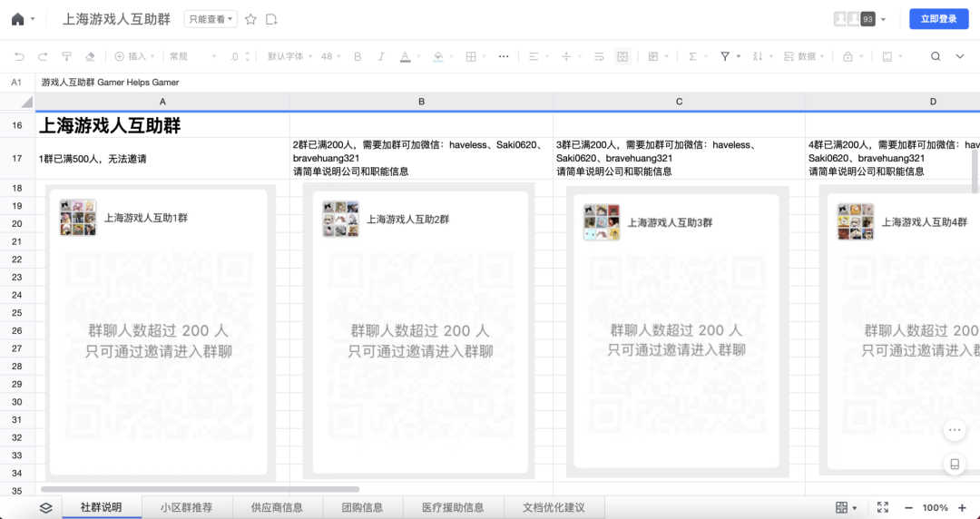This screenshot has height=519, width=980.
Task: Select column B header
Action: 421,102
